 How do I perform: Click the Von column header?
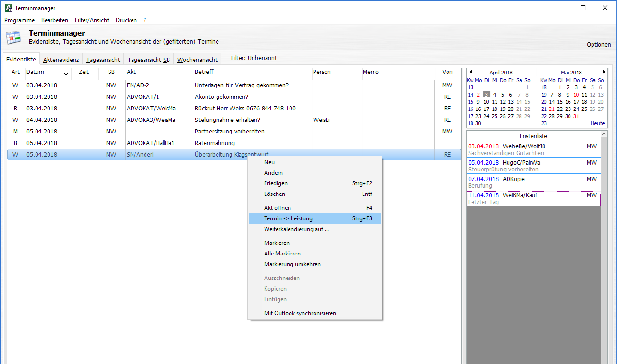pyautogui.click(x=448, y=72)
